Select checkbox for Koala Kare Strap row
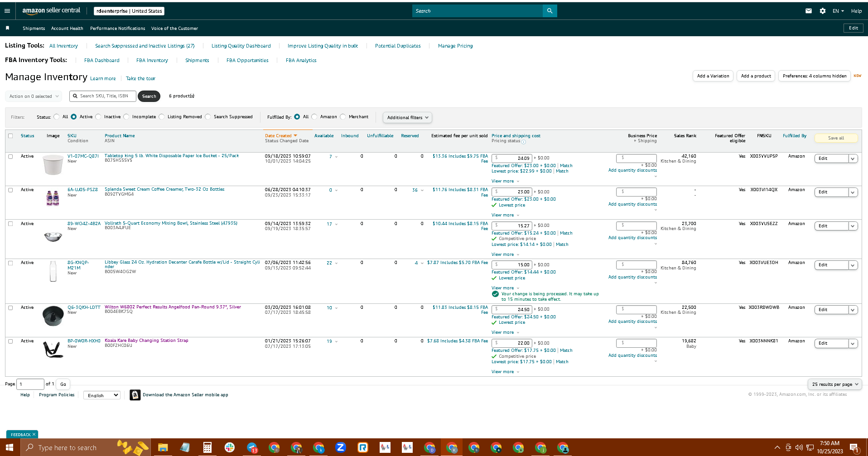This screenshot has width=868, height=456. (10, 341)
